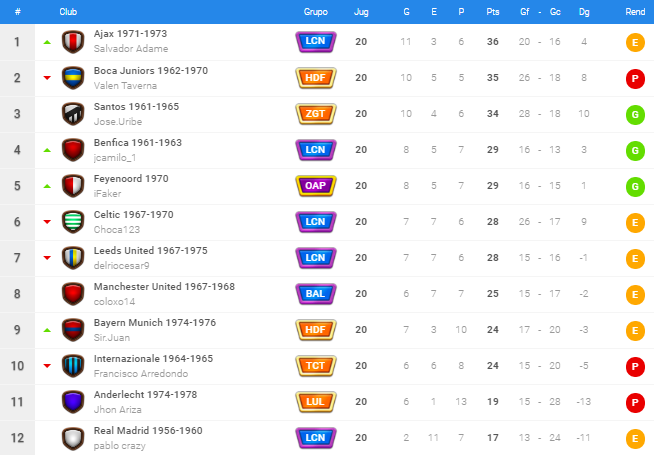Click the Boca Juniors blue-yellow shield icon

click(73, 78)
